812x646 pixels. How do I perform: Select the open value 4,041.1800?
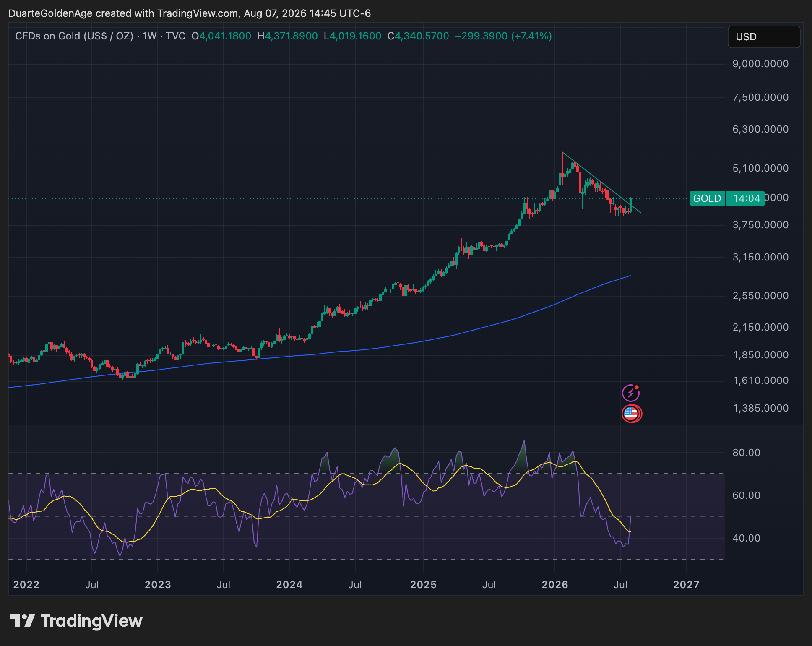pyautogui.click(x=225, y=36)
